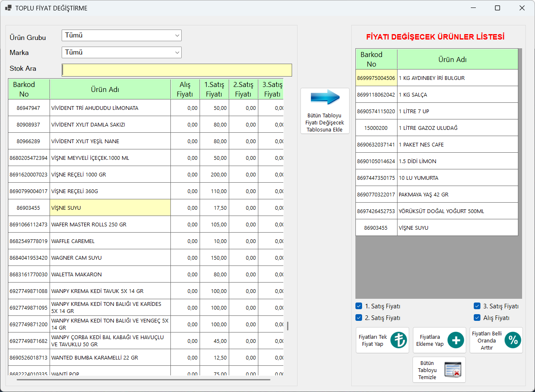Click the 1.Satış Fiyatı column header
The height and width of the screenshot is (392, 535).
[214, 89]
